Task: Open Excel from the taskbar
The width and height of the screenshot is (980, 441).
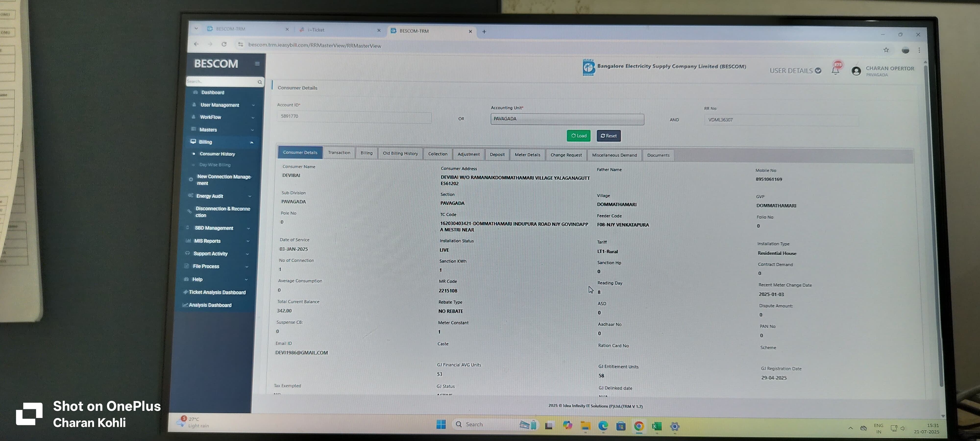Action: [x=657, y=426]
